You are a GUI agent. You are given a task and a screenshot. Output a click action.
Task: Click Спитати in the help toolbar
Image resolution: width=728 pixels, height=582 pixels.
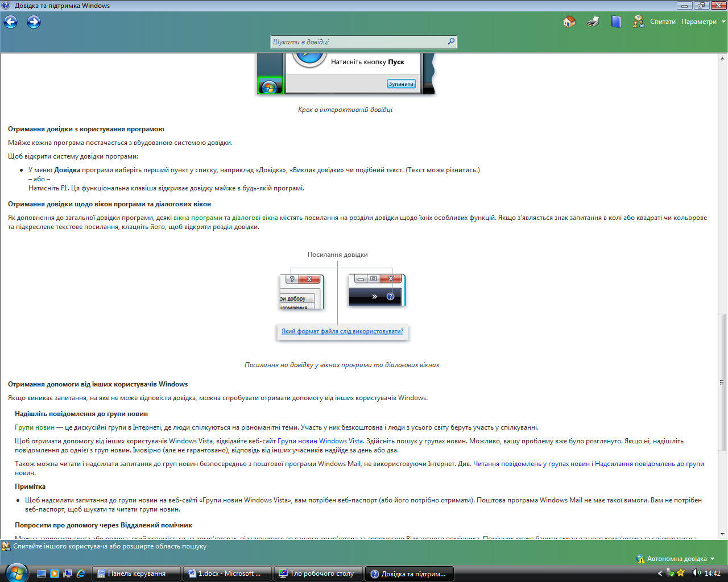[663, 22]
